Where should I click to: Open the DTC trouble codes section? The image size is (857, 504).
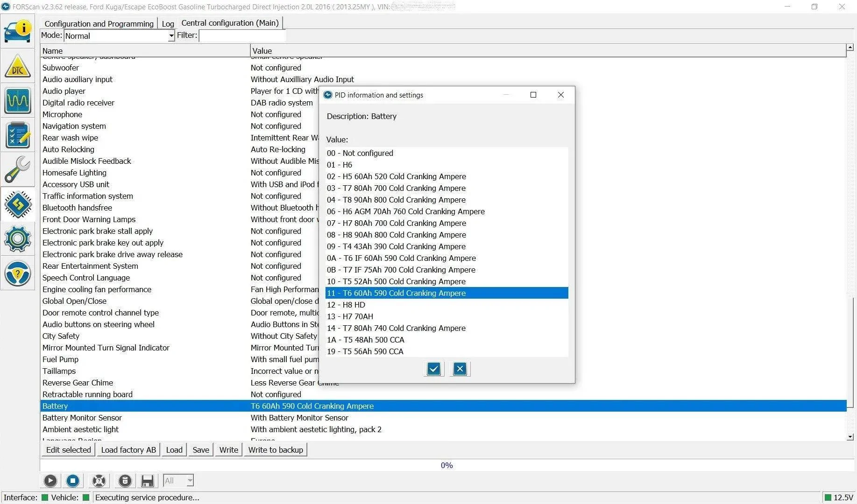pyautogui.click(x=18, y=66)
